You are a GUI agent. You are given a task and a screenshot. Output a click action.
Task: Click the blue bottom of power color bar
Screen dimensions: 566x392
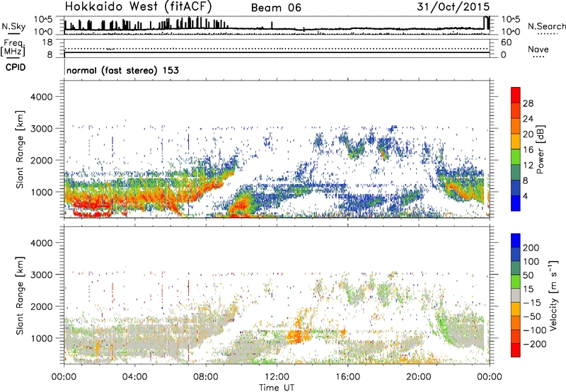pos(516,203)
